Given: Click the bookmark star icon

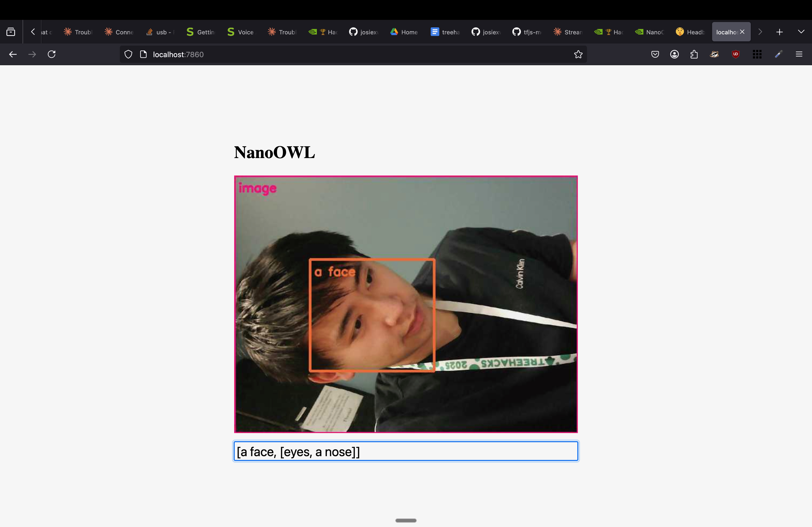Looking at the screenshot, I should click(578, 54).
